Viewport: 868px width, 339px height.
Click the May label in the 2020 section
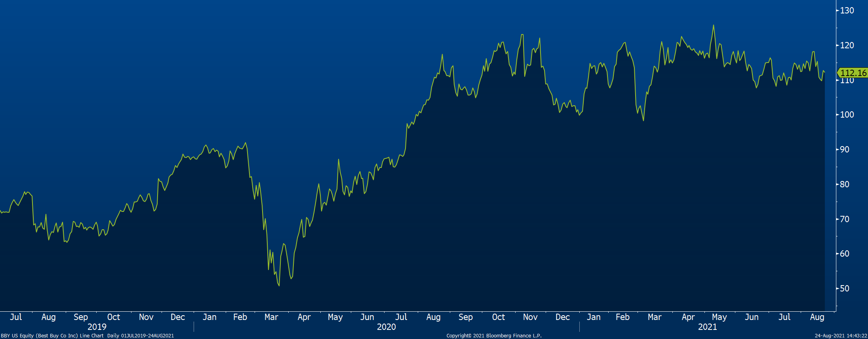(x=335, y=317)
